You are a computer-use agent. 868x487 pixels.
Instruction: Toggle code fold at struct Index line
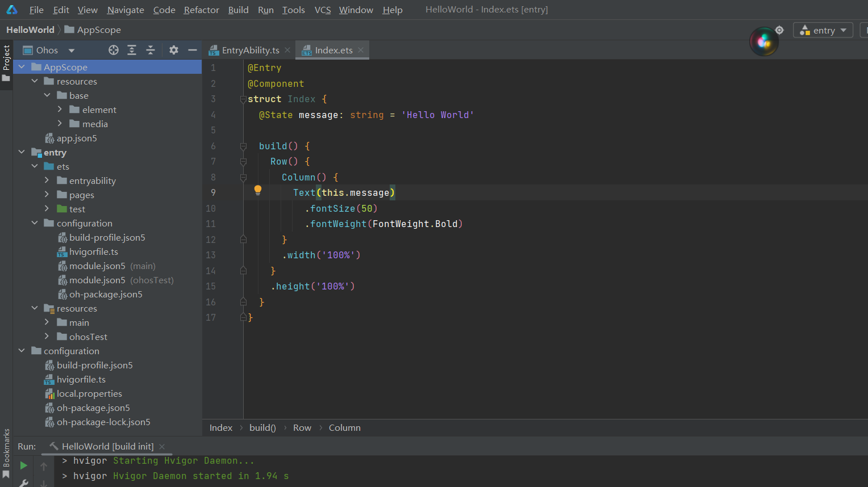click(243, 99)
